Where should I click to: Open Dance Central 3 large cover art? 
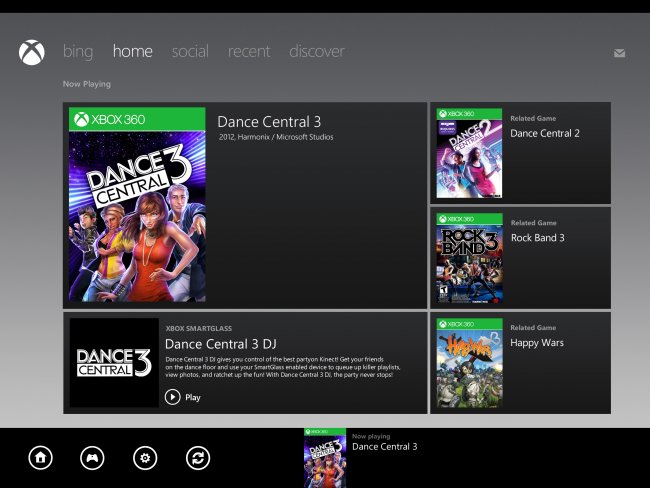137,205
